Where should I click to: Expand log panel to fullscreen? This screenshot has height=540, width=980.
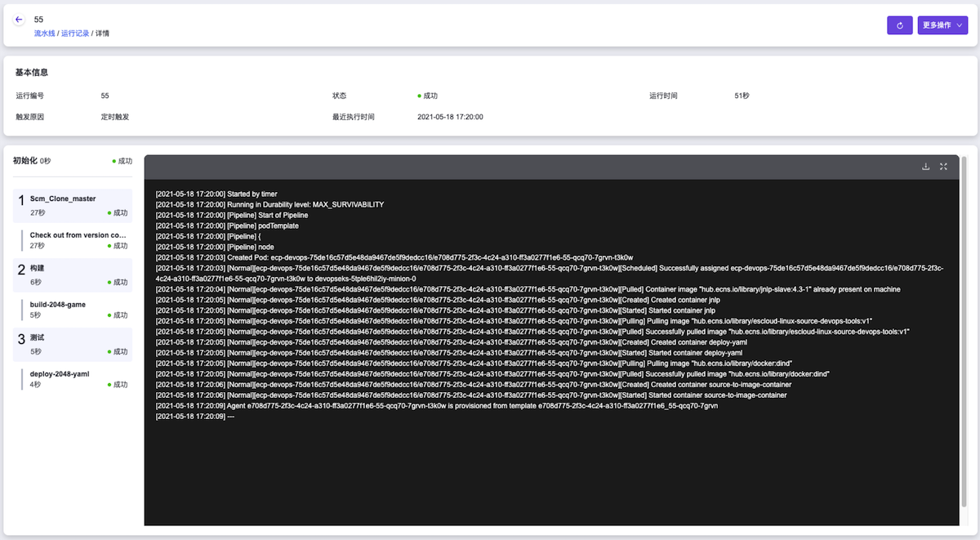tap(943, 167)
